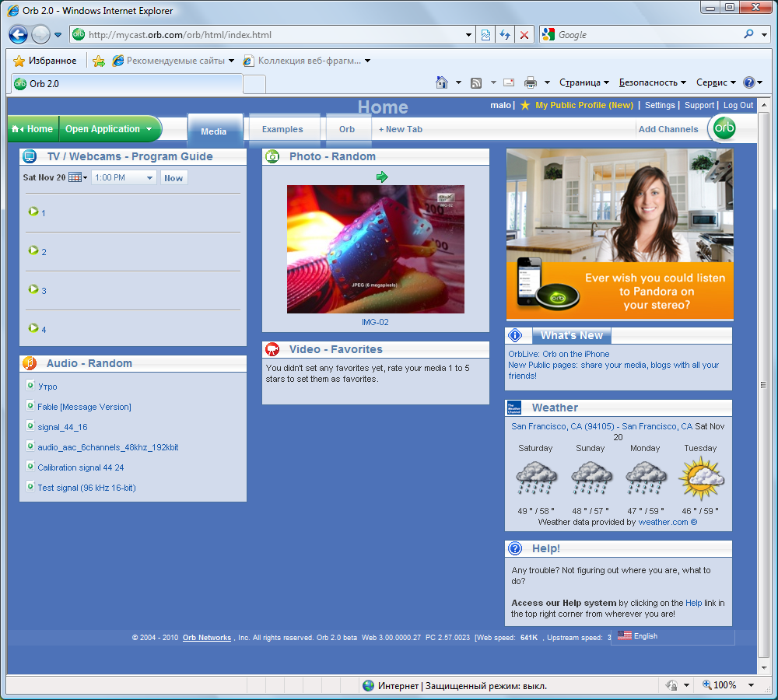This screenshot has width=778, height=700.
Task: Play TV channel 3
Action: tap(33, 289)
